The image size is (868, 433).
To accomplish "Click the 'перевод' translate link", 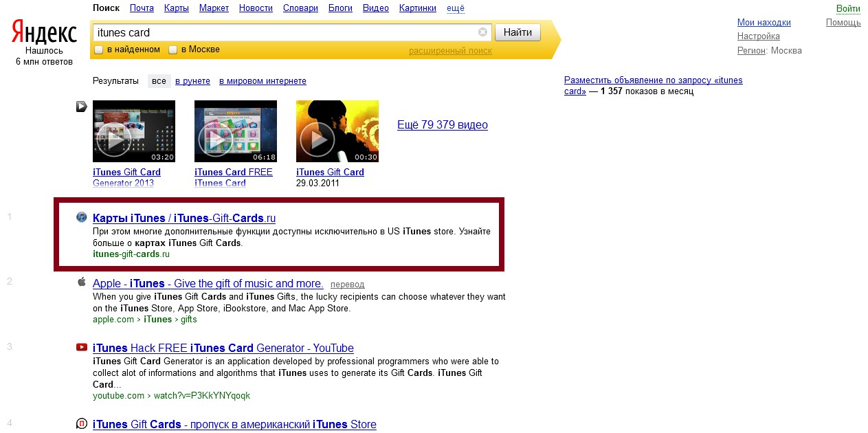I will (348, 285).
